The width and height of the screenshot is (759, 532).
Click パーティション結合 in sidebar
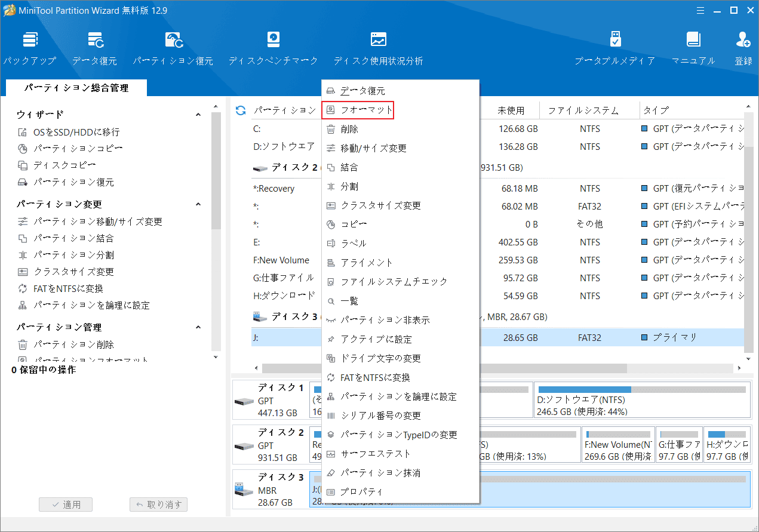[73, 238]
